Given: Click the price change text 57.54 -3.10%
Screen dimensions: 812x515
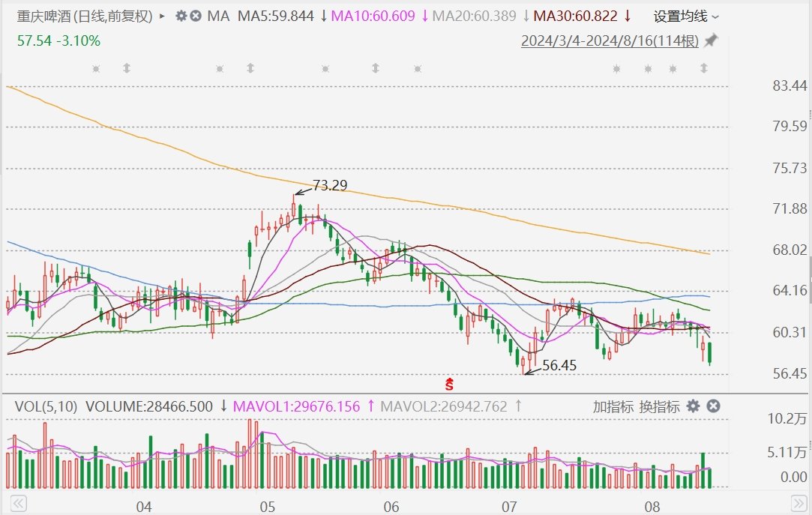Looking at the screenshot, I should pyautogui.click(x=58, y=41).
